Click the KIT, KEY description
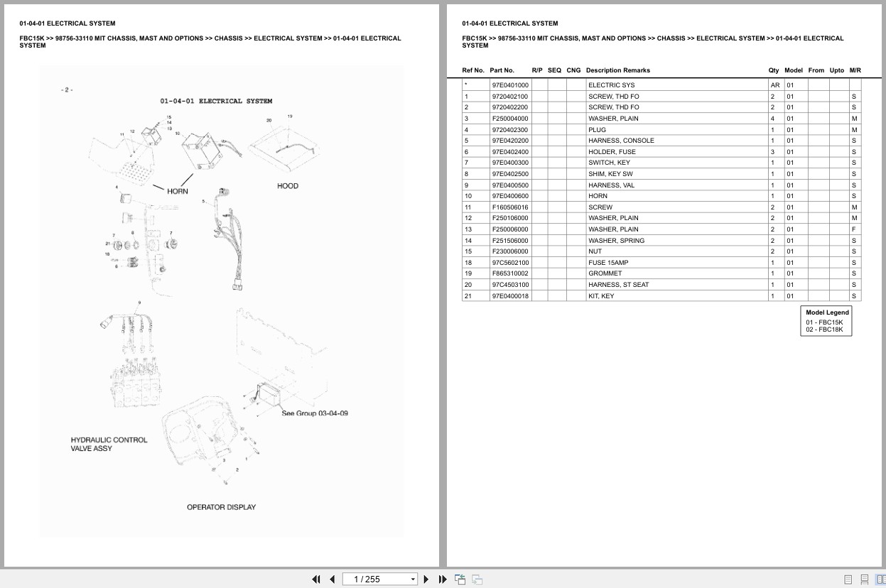886x588 pixels. tap(601, 296)
